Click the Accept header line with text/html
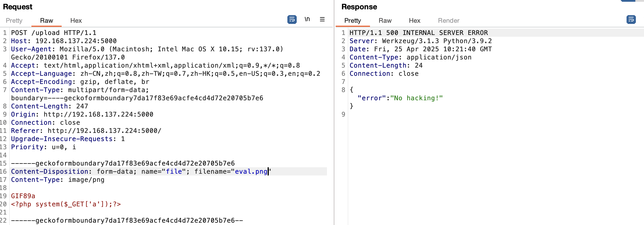 click(155, 65)
